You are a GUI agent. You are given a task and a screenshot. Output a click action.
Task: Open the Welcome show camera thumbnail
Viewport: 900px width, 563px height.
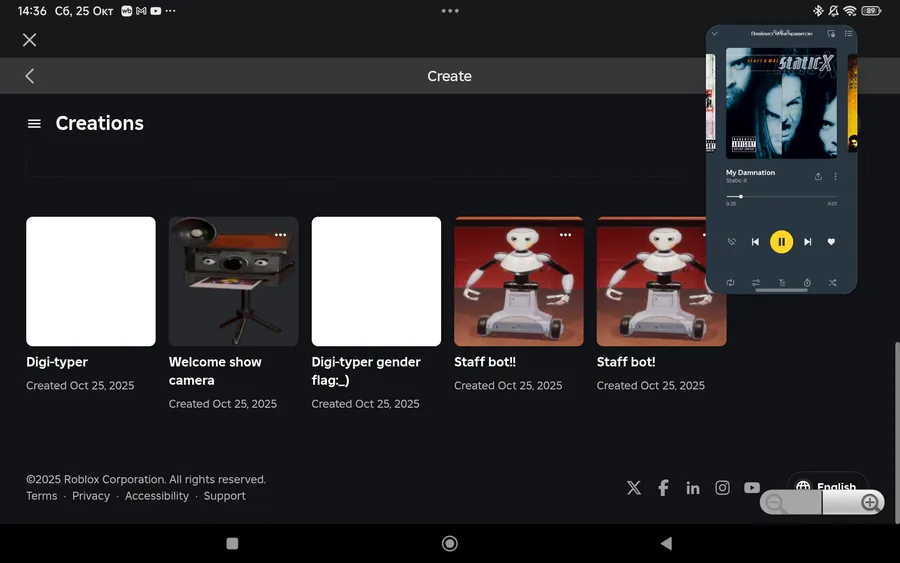[234, 281]
